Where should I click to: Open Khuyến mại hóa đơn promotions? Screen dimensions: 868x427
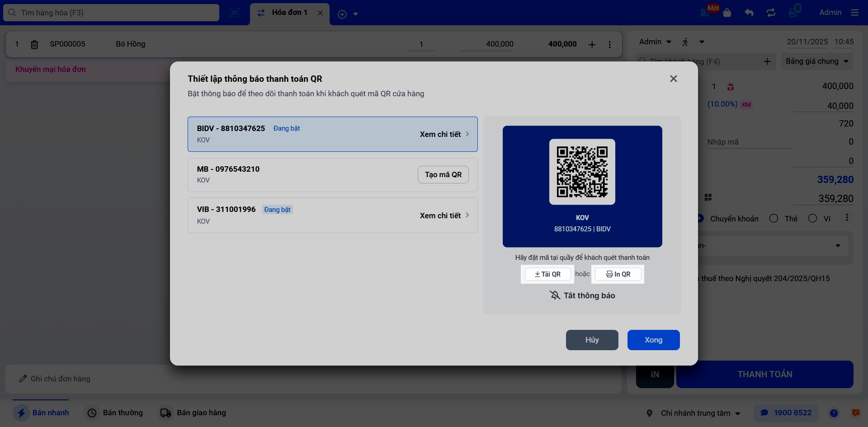[x=51, y=69]
